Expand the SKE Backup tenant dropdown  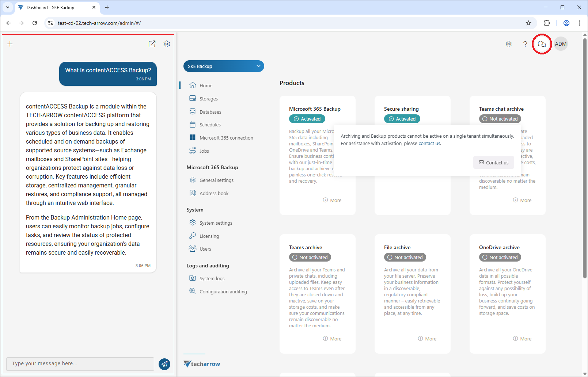click(x=224, y=66)
